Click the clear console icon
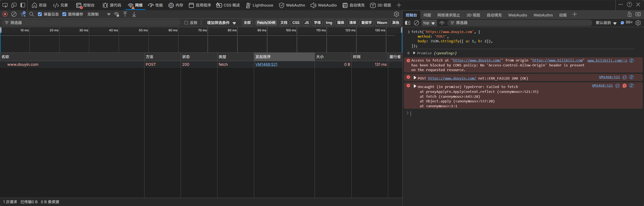 [416, 23]
